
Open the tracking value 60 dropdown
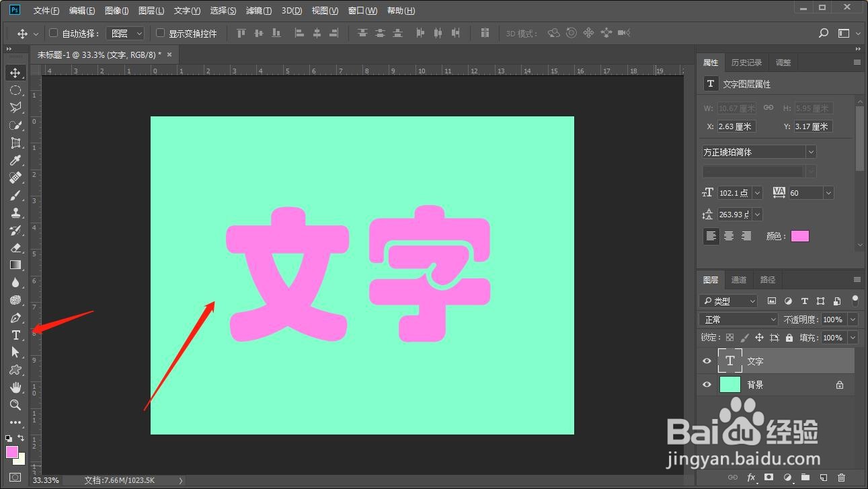(828, 193)
